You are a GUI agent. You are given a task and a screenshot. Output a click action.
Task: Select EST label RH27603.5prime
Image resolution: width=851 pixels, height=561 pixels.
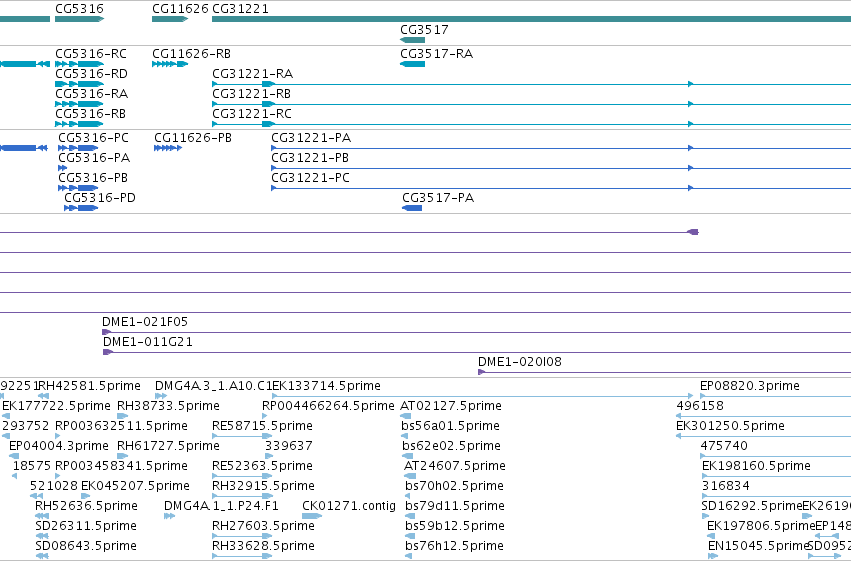click(263, 526)
